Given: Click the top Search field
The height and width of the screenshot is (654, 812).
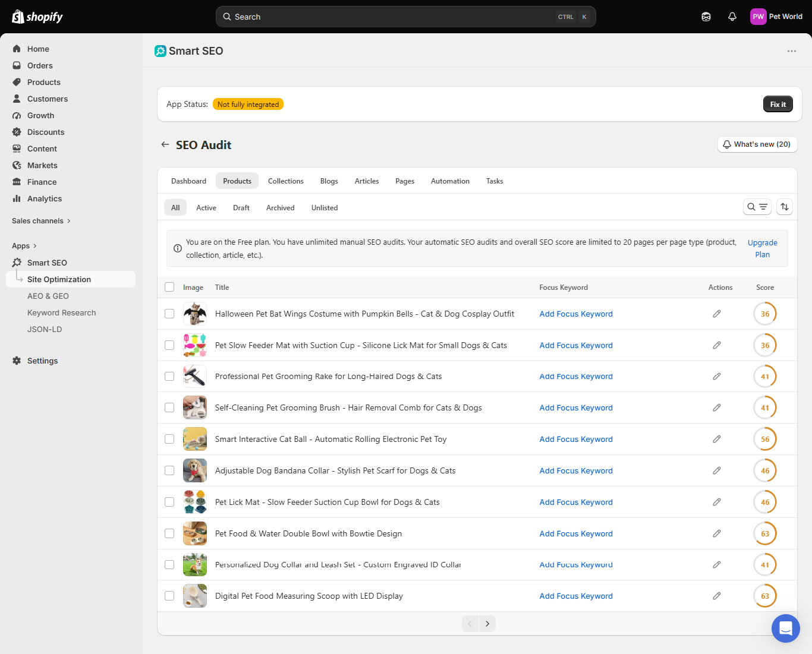Looking at the screenshot, I should coord(406,17).
